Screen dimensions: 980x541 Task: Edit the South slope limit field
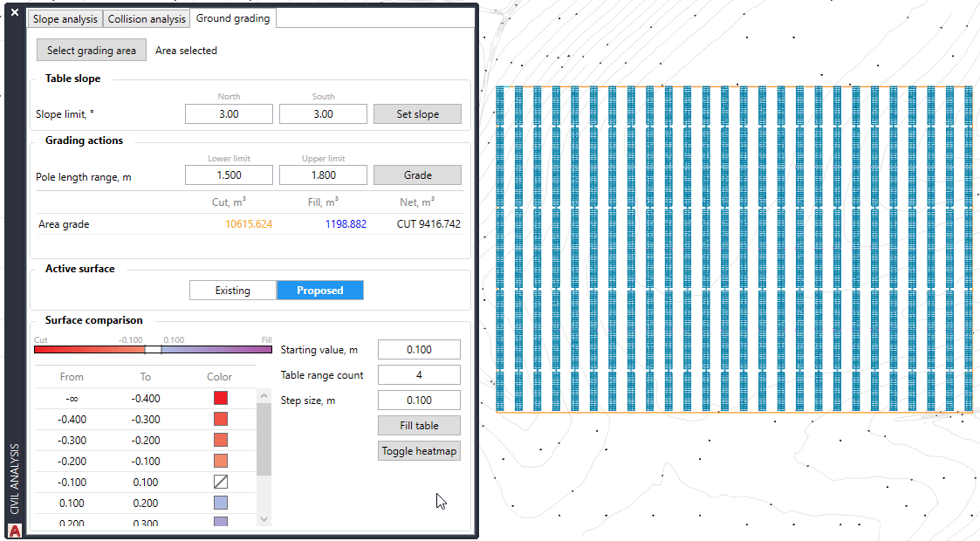(x=323, y=114)
